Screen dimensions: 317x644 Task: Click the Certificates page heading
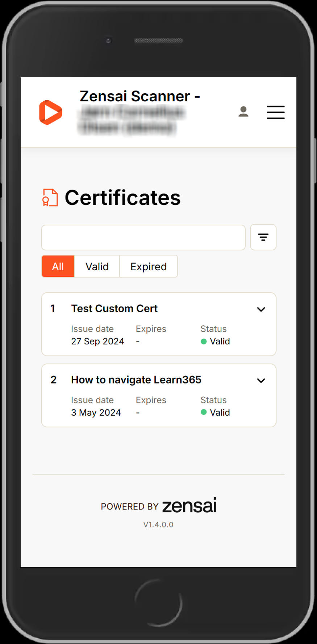tap(123, 198)
